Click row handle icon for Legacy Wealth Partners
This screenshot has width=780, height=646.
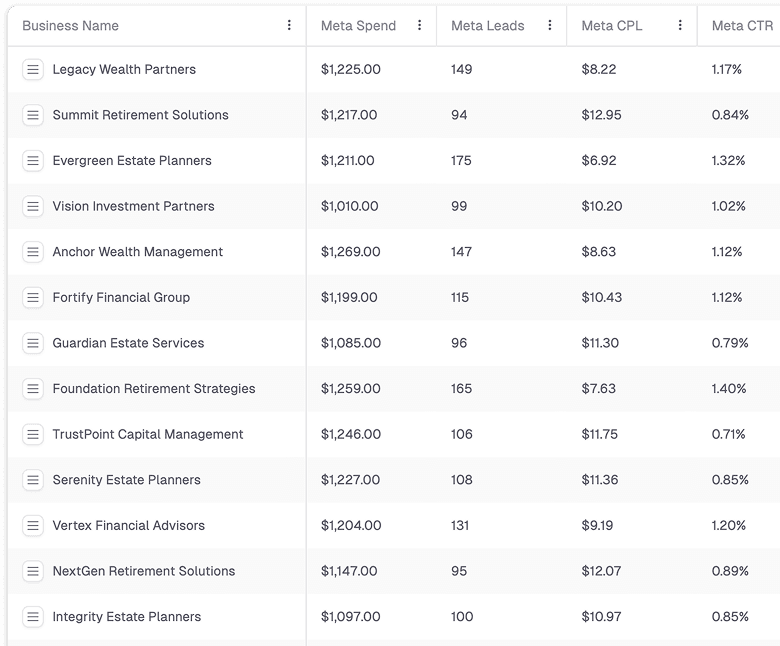pyautogui.click(x=33, y=69)
